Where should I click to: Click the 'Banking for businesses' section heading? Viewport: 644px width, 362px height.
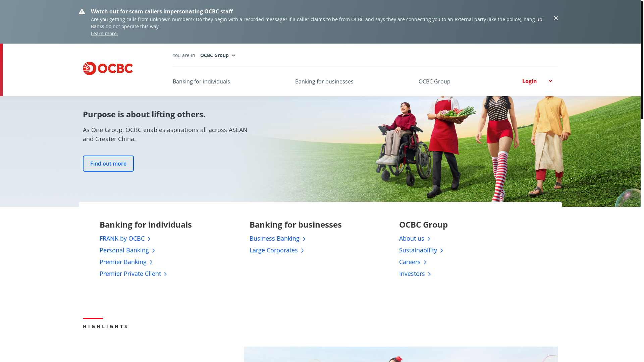click(296, 225)
